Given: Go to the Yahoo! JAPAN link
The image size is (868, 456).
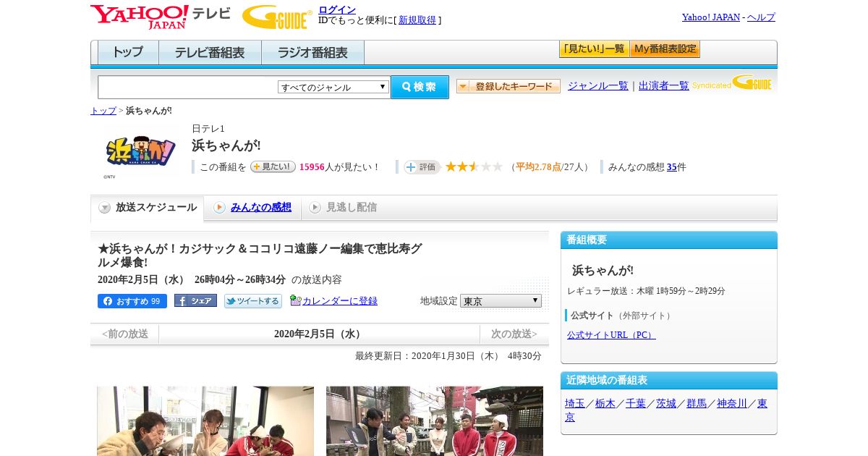Looking at the screenshot, I should point(711,17).
